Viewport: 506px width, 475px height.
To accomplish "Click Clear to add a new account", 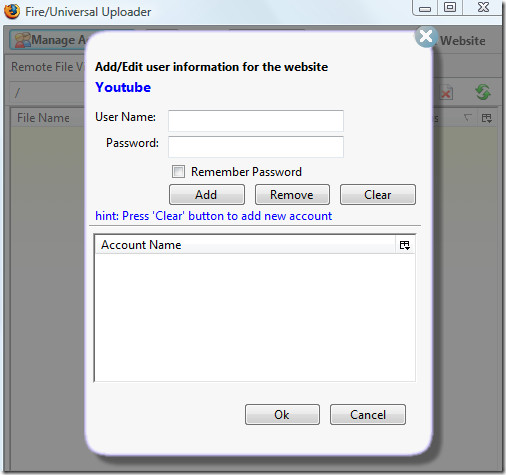I will (378, 195).
